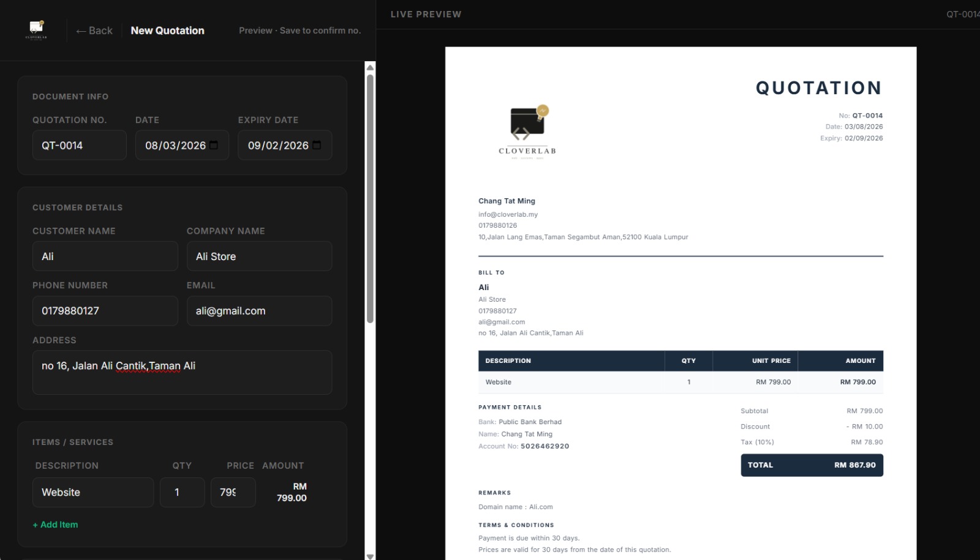Image resolution: width=980 pixels, height=560 pixels.
Task: Click the ITEMS / SERVICES section heading
Action: click(73, 442)
